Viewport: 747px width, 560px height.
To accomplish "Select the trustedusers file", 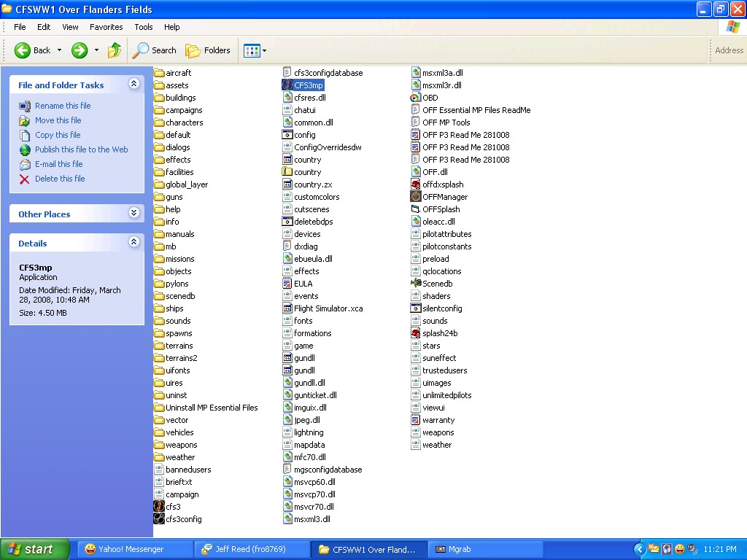I will click(438, 370).
